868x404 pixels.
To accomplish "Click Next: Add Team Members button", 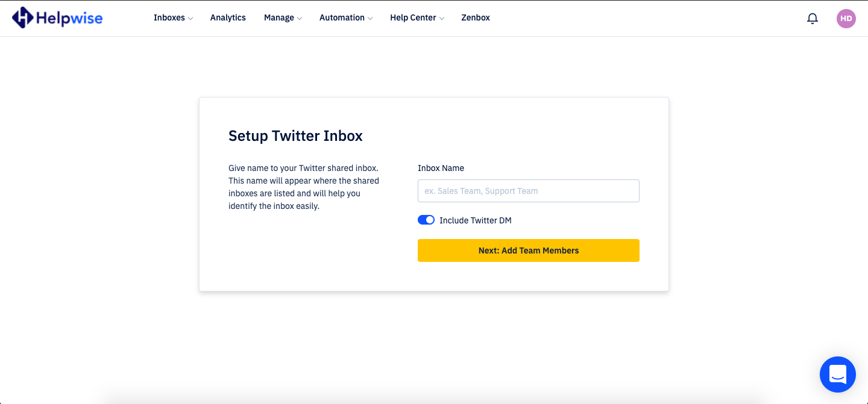I will click(x=528, y=250).
